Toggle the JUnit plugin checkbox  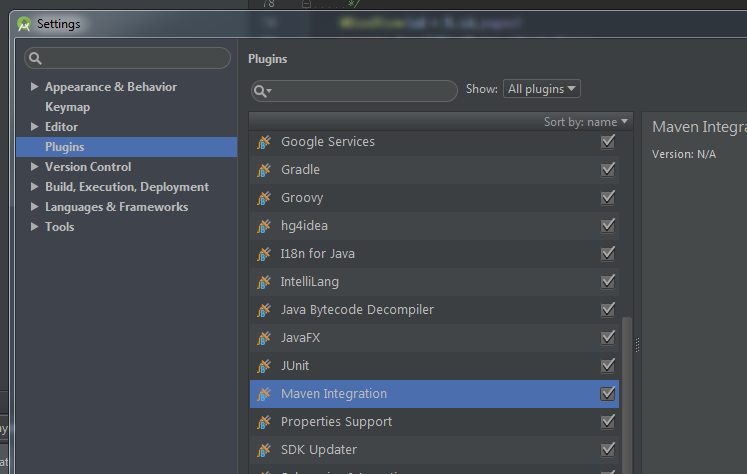[608, 366]
